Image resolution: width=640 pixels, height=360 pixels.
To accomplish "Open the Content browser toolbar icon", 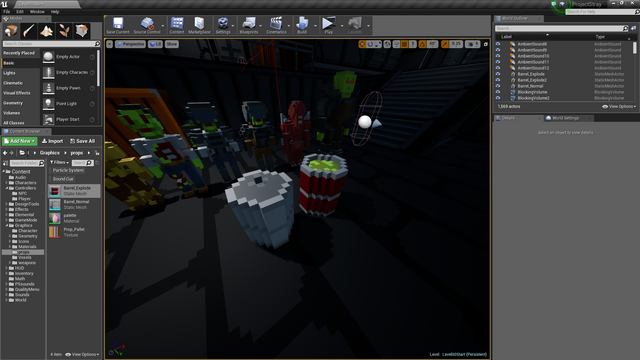I will (177, 25).
